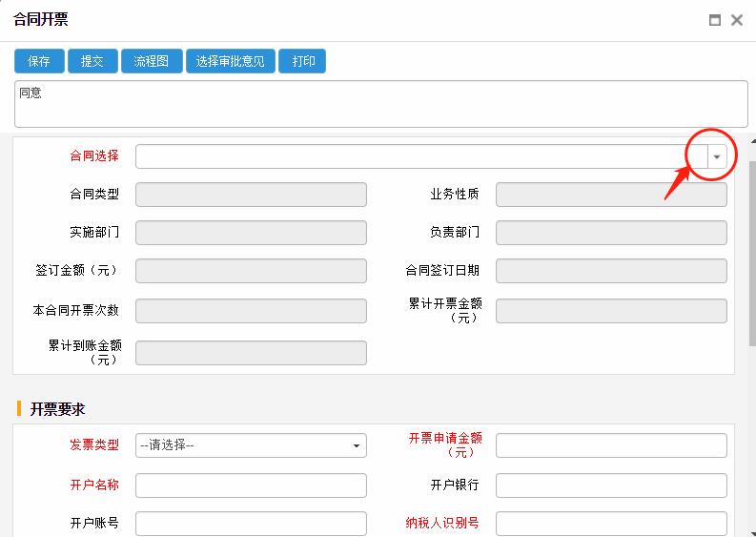Focus the 合同选择 combo box field
This screenshot has height=537, width=756.
(x=419, y=156)
